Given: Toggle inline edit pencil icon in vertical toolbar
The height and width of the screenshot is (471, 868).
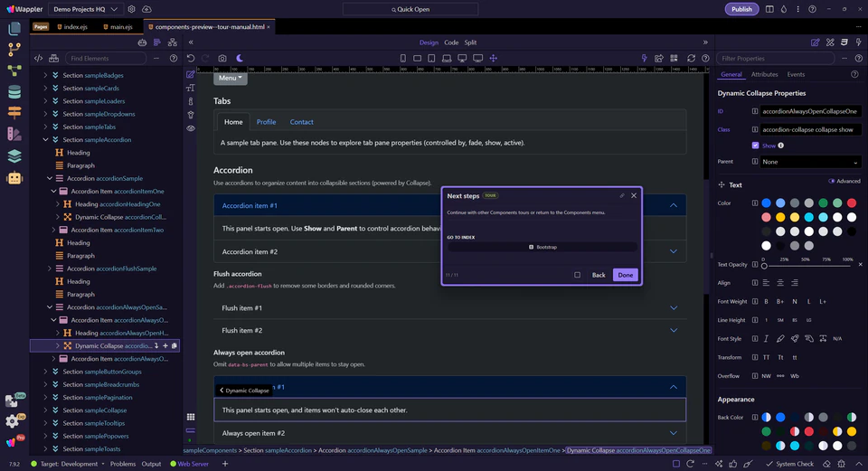Looking at the screenshot, I should (191, 74).
